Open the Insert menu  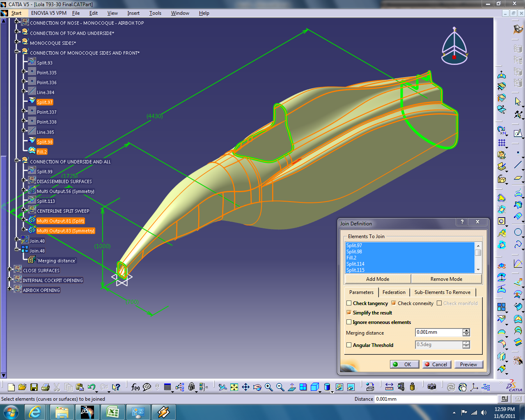point(133,13)
